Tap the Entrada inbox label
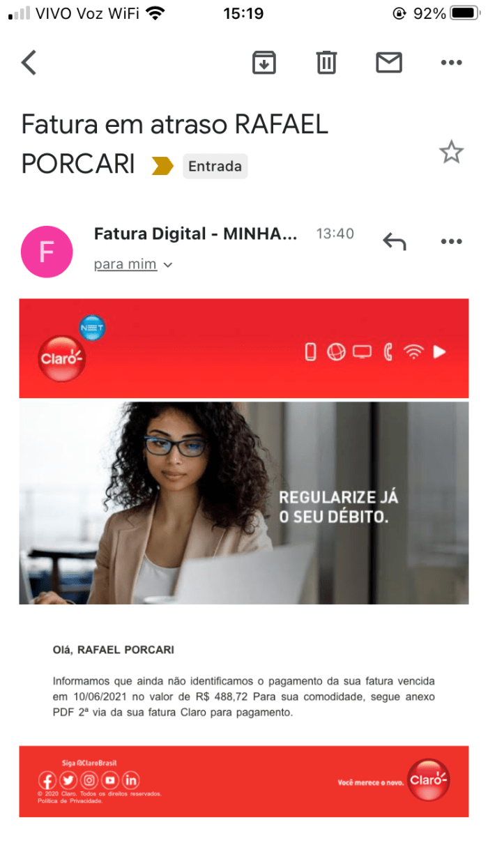 215,166
